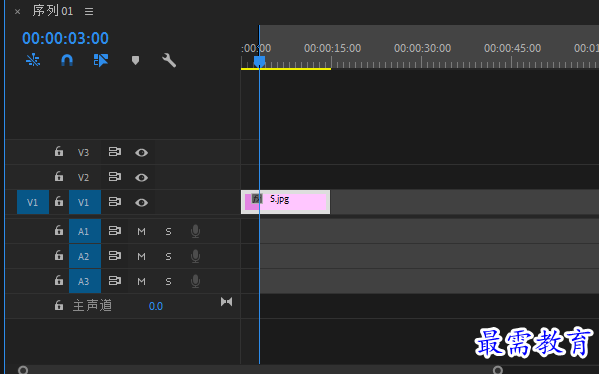Click the fx badge on 5.jpg clip
The width and height of the screenshot is (599, 374).
coord(257,199)
